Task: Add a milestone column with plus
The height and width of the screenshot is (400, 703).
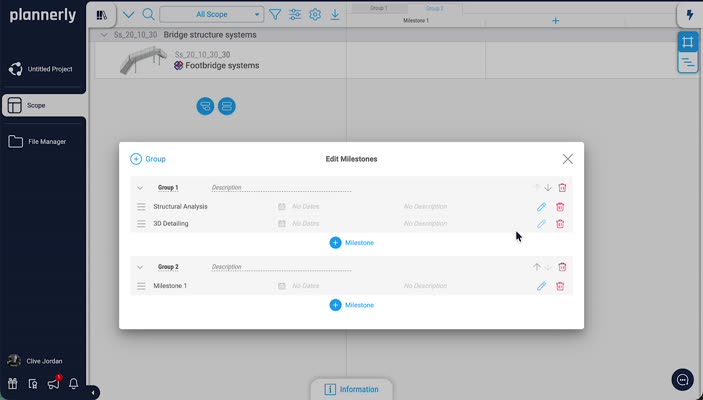Action: pos(555,21)
